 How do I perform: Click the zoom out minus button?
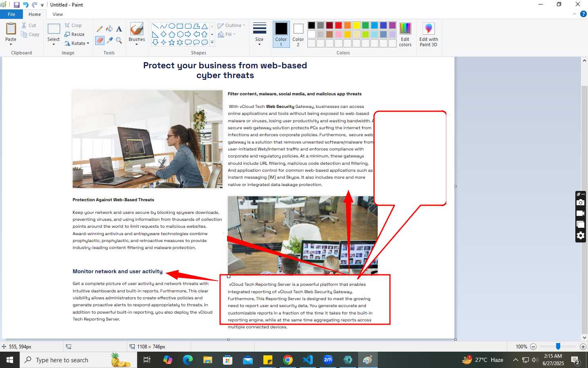(x=533, y=347)
